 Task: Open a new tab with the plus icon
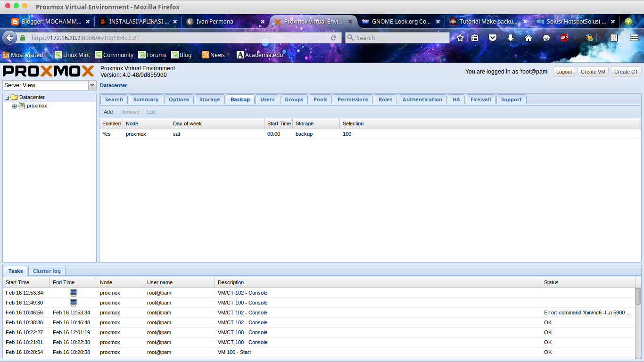[628, 21]
